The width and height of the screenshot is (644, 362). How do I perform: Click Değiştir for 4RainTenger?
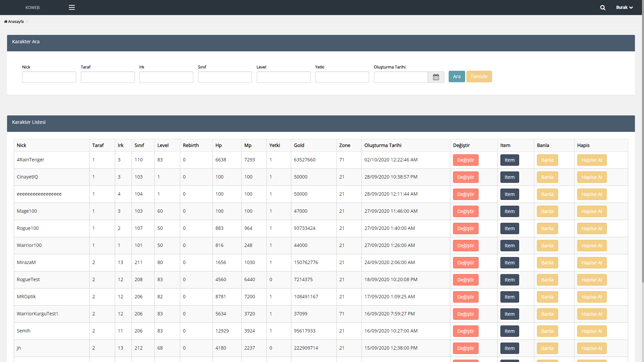tap(465, 160)
